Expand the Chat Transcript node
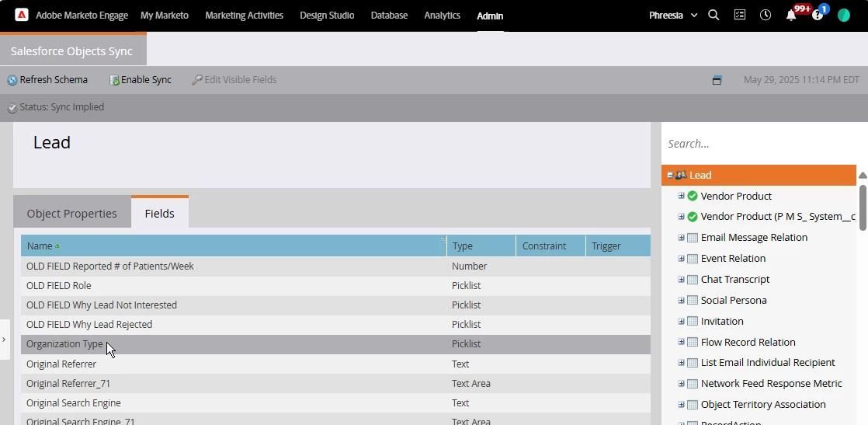The width and height of the screenshot is (868, 425). [682, 279]
